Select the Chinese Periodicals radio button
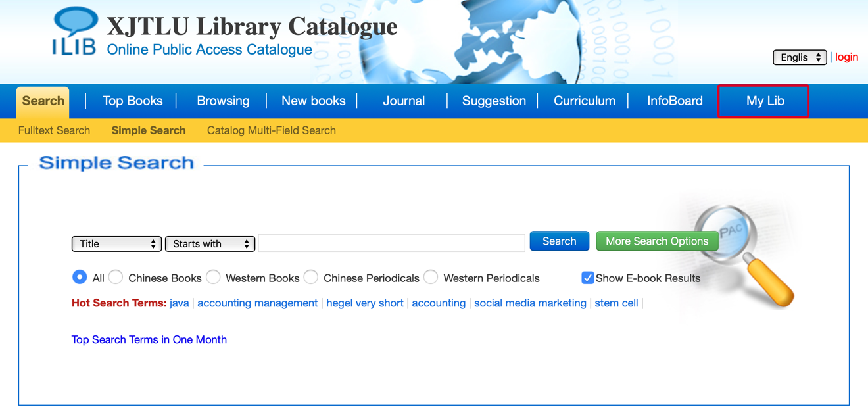The width and height of the screenshot is (868, 415). click(x=310, y=278)
